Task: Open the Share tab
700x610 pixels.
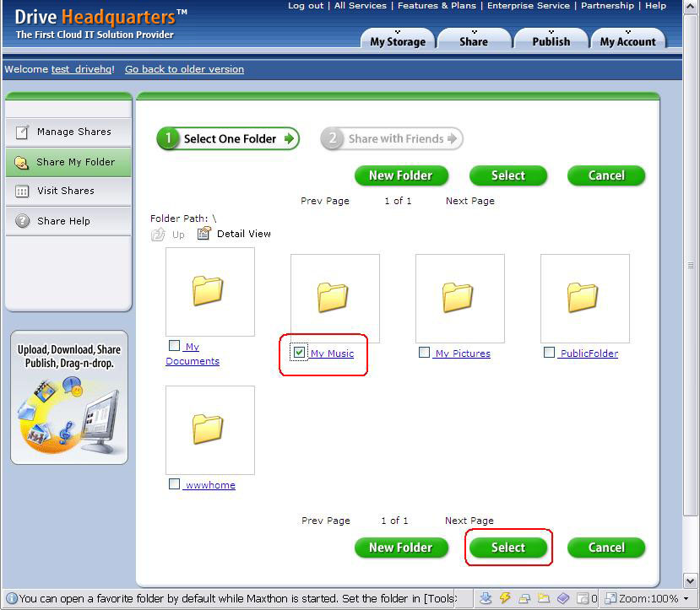Action: pyautogui.click(x=473, y=40)
